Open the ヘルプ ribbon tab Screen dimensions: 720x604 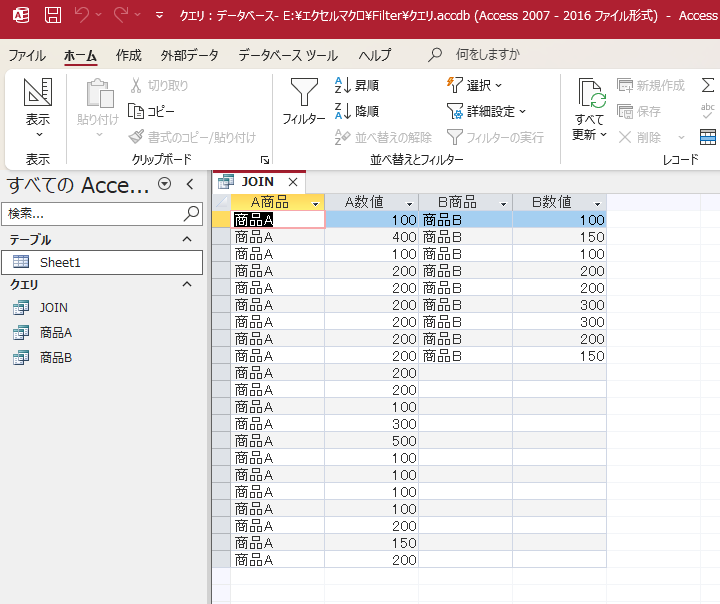[375, 56]
